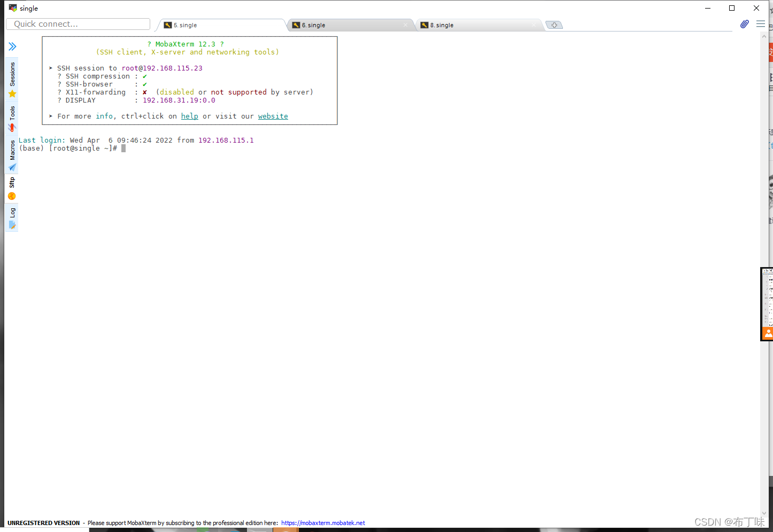The image size is (773, 532).
Task: Open the mobaxterm.mobatek.net link
Action: coord(323,523)
